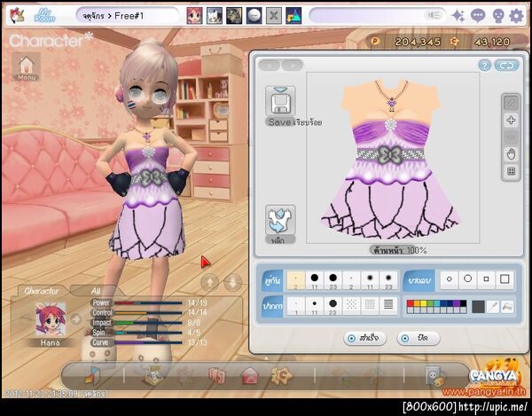Select the large circle eraser shape
The width and height of the screenshot is (532, 416).
[x=467, y=279]
